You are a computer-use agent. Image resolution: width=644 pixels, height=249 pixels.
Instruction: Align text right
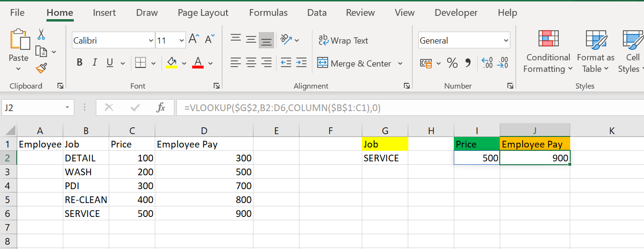click(x=266, y=63)
